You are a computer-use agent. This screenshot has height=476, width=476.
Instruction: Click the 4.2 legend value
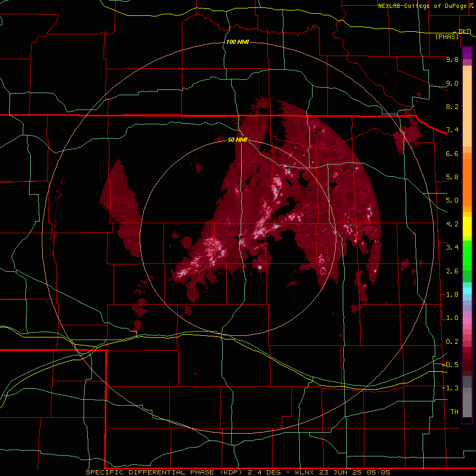click(x=452, y=224)
